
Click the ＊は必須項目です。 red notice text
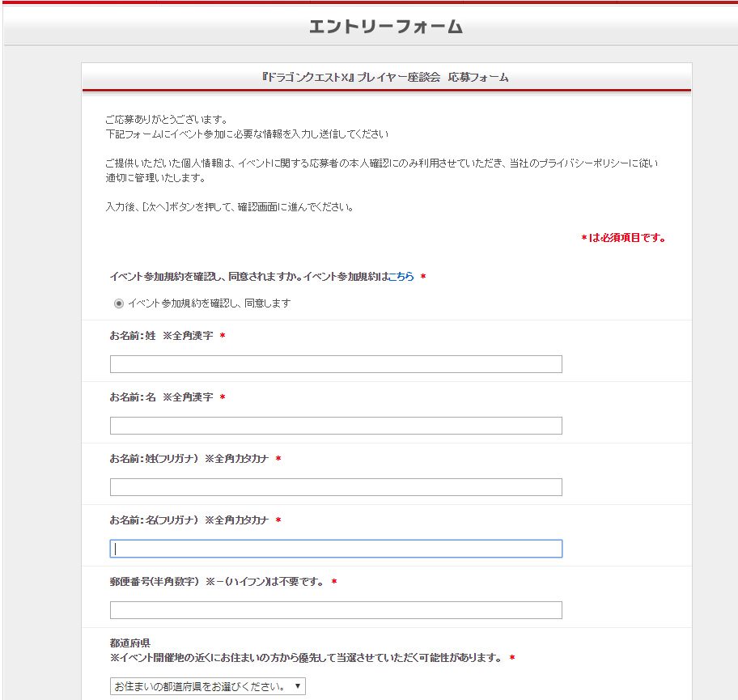pos(623,238)
